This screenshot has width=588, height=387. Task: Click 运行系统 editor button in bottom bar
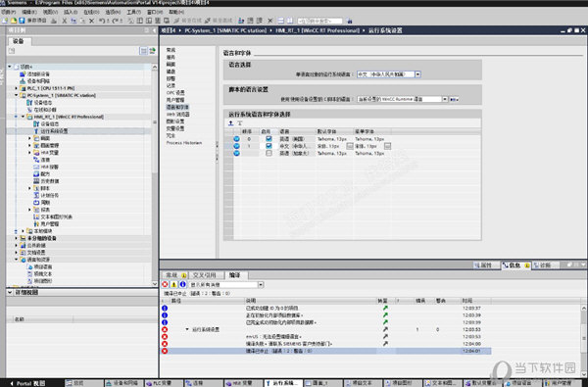pos(284,383)
